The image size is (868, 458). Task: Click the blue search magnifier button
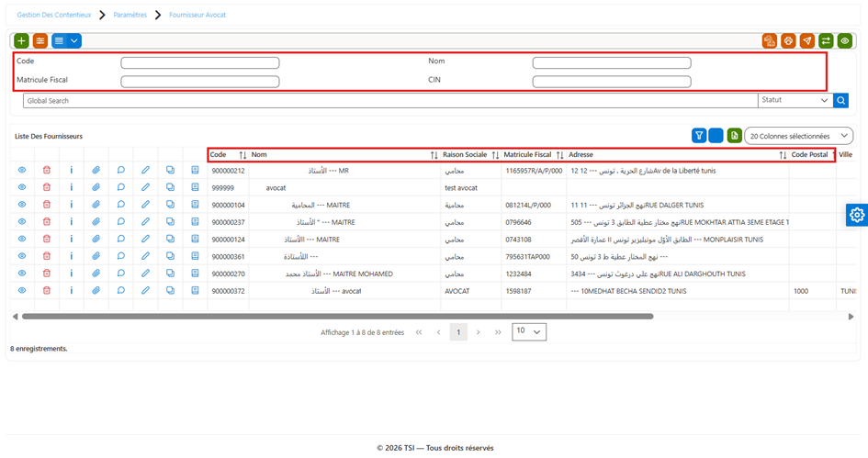pos(840,100)
